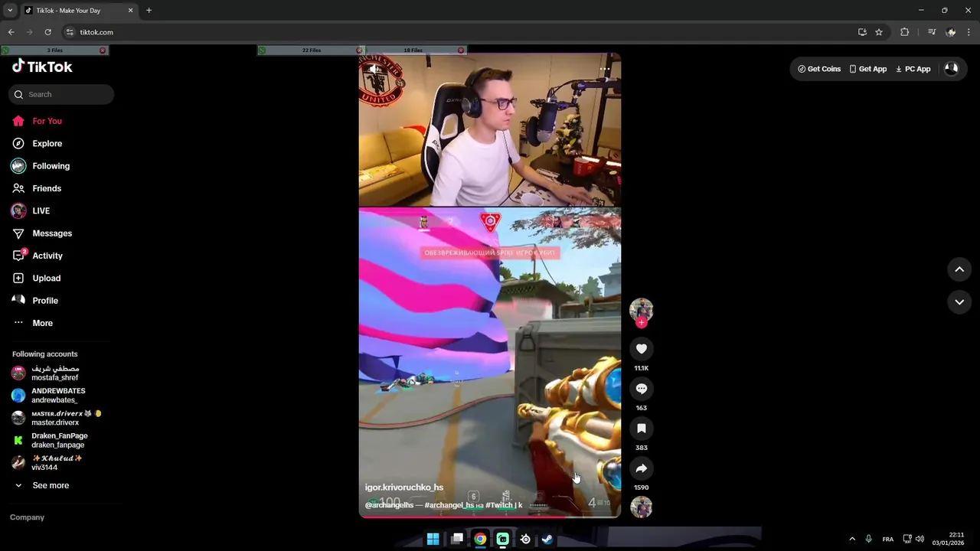Image resolution: width=980 pixels, height=551 pixels.
Task: Open creator avatar above the like button
Action: click(x=642, y=309)
